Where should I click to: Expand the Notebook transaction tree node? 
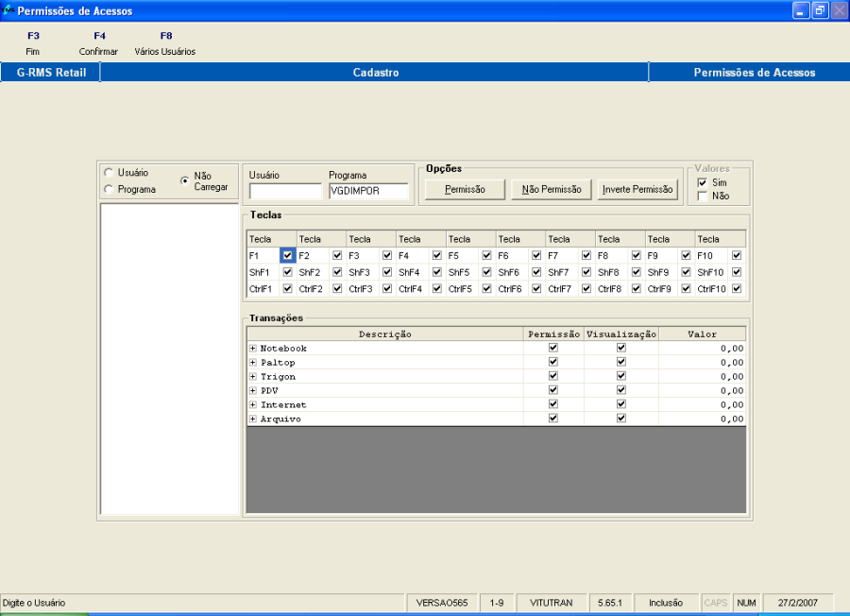point(253,349)
